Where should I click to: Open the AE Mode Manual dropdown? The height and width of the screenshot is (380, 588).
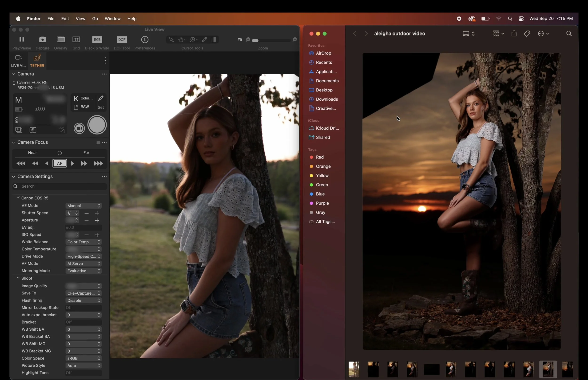pos(84,206)
